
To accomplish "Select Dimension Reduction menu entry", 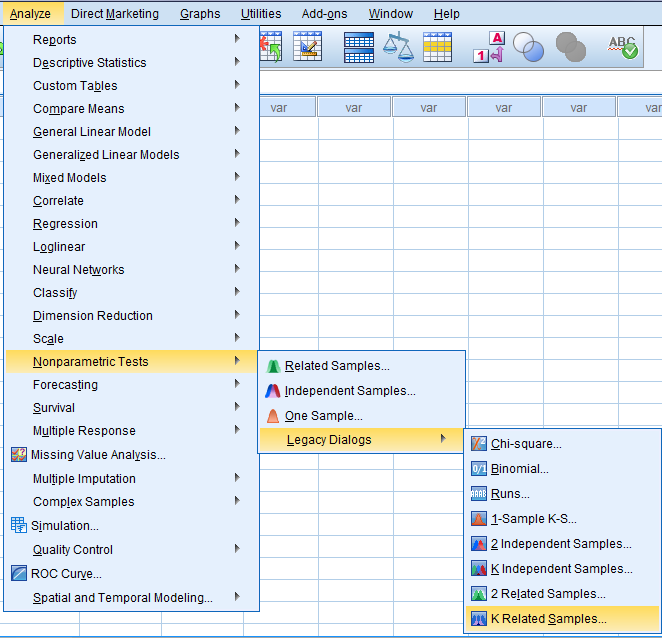I will 131,316.
